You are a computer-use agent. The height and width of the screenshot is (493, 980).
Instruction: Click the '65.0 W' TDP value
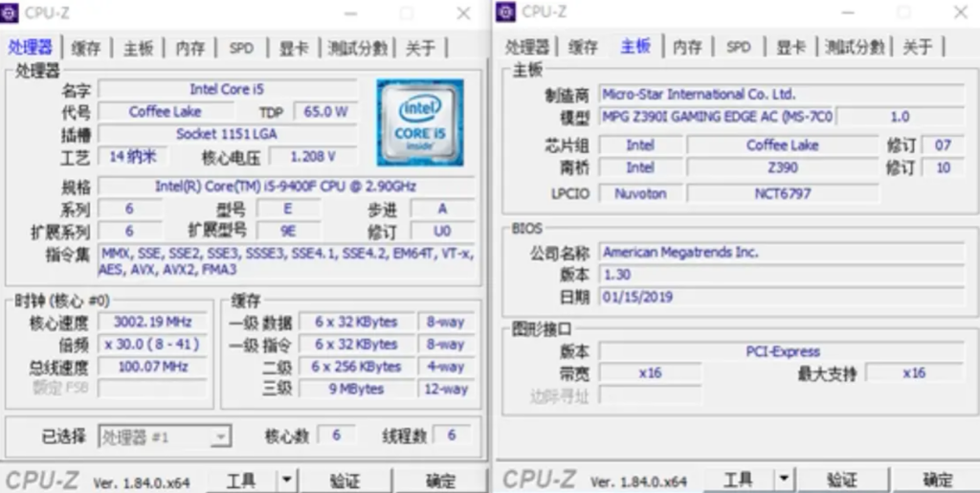click(x=325, y=112)
